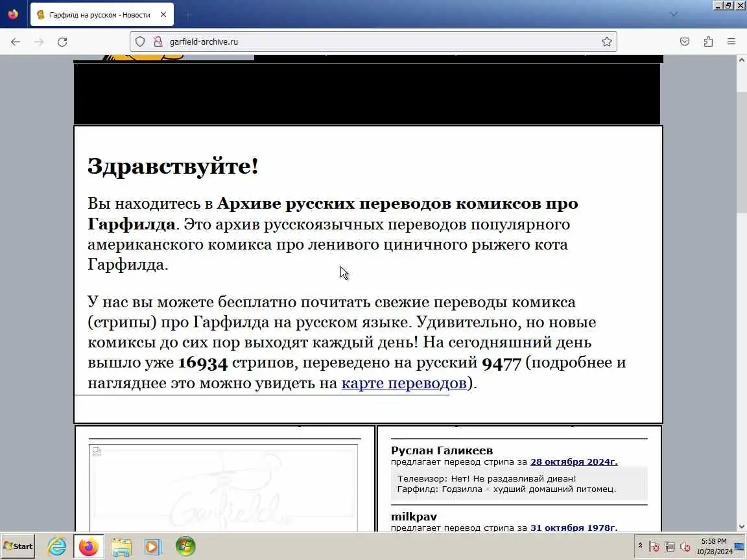Click the Гарфилд: Годзилла translation line
Viewport: 747px width, 560px height.
coord(506,489)
